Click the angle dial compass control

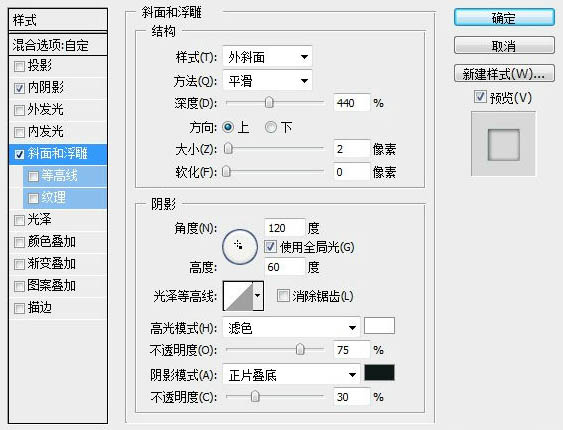(240, 247)
